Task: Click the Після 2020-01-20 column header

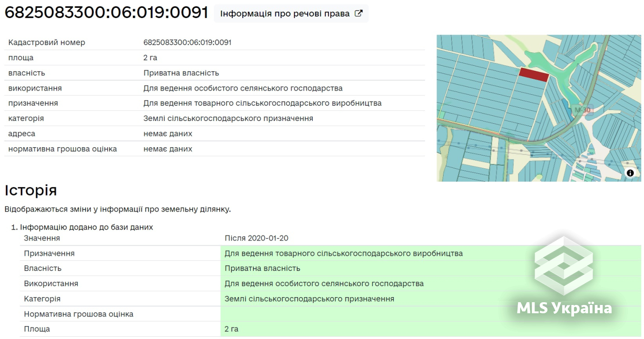Action: pos(257,238)
